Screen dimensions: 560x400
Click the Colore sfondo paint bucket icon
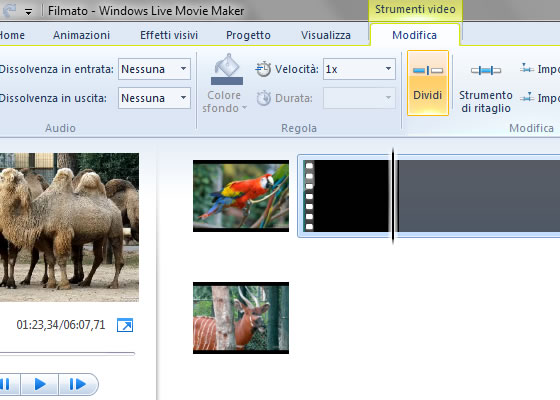click(x=227, y=69)
